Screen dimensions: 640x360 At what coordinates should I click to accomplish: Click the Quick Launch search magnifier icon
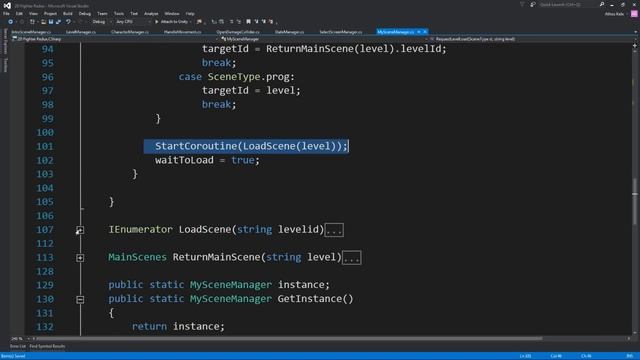[x=602, y=4]
